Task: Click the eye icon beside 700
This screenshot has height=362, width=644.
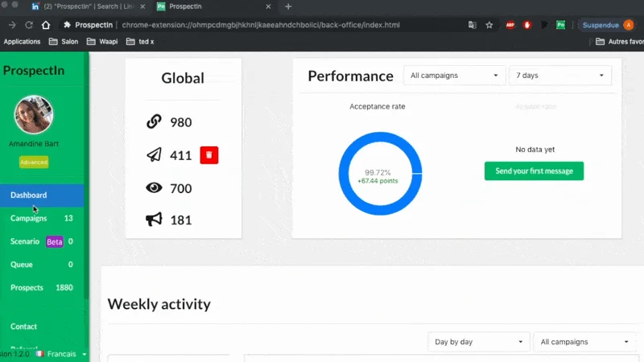Action: [x=154, y=187]
